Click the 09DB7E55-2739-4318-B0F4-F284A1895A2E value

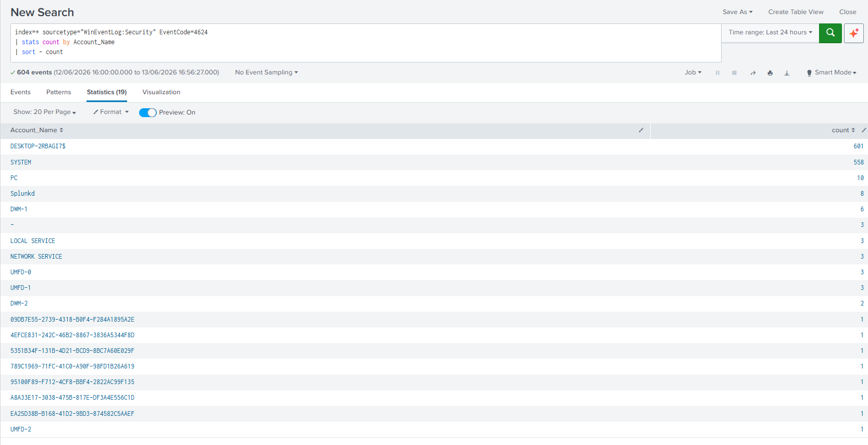coord(72,320)
